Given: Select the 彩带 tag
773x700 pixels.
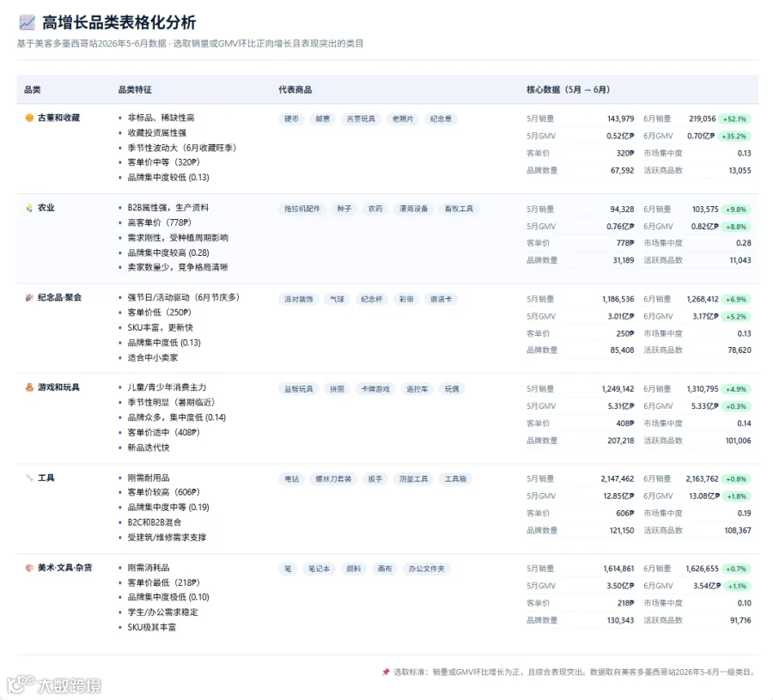Looking at the screenshot, I should click(x=406, y=299).
